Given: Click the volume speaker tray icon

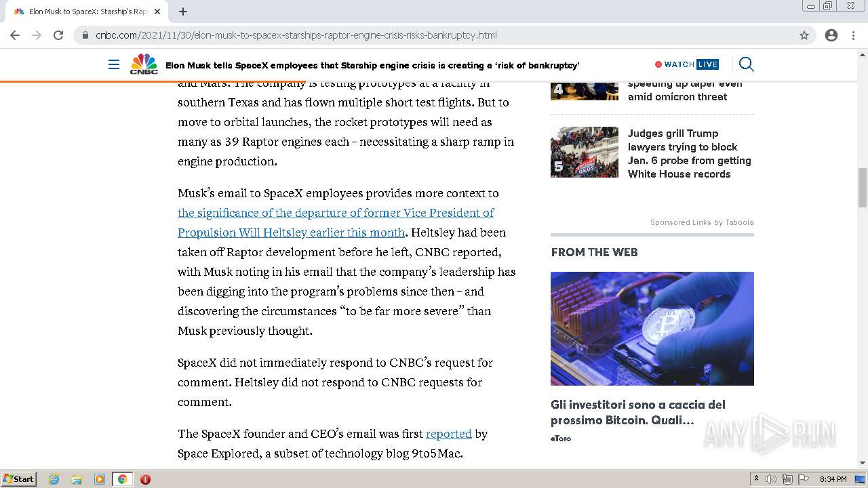Looking at the screenshot, I should (771, 479).
